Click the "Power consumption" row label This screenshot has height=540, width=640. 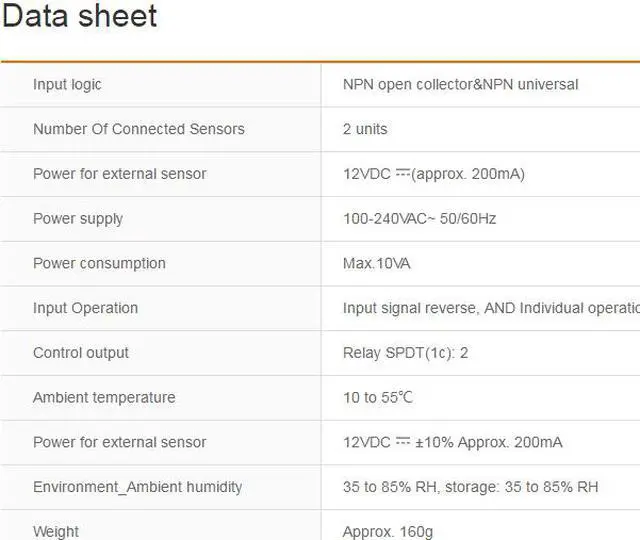[99, 264]
